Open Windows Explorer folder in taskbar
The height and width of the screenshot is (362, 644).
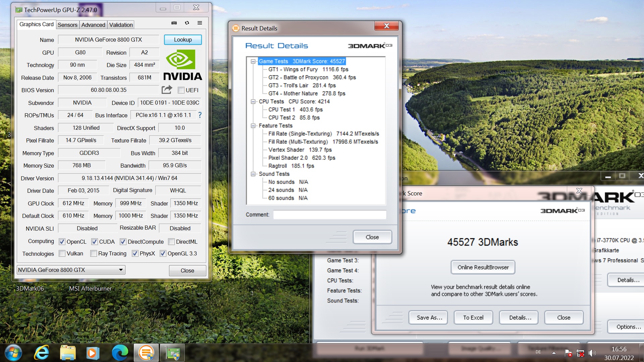[x=68, y=353]
